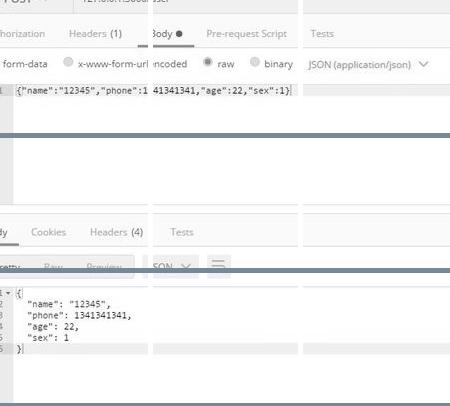This screenshot has width=450, height=406.
Task: Open the request Tests tab
Action: 322,34
